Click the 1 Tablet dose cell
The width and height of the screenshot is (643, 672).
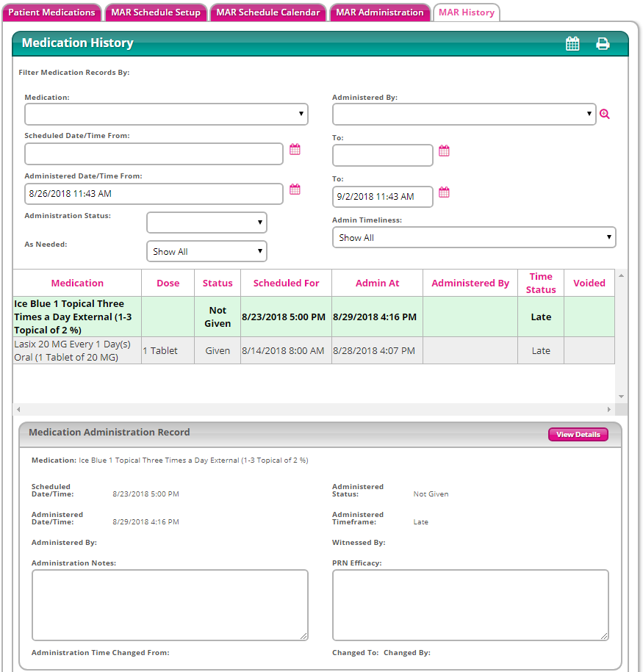click(x=168, y=350)
